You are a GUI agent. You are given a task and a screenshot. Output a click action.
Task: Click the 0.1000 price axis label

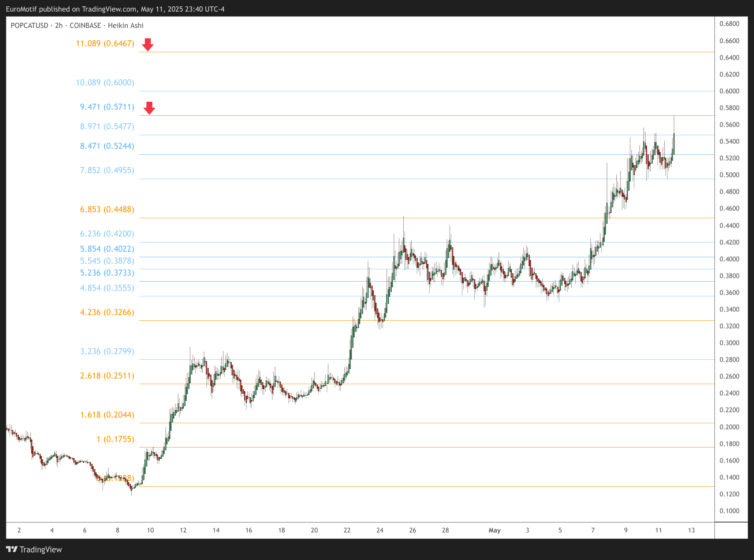point(729,511)
